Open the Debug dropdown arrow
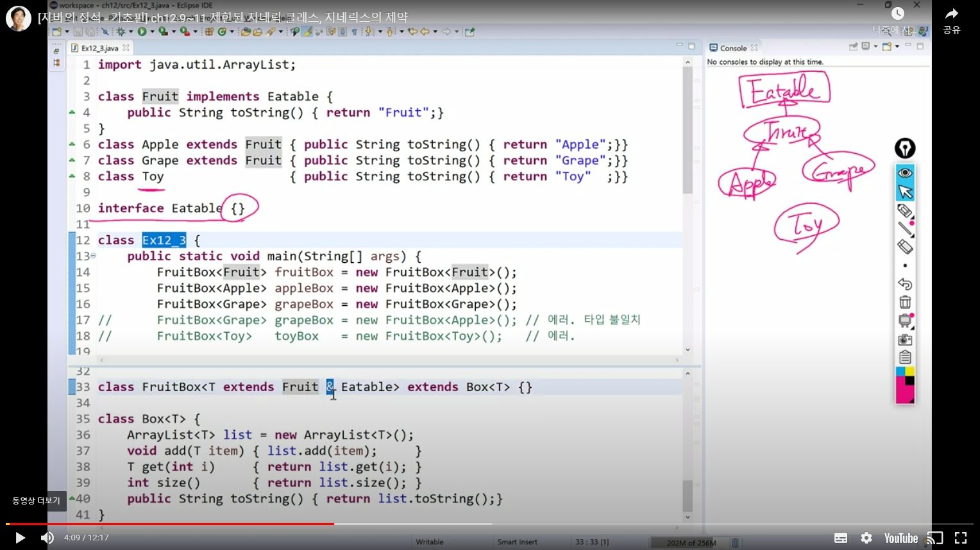 pyautogui.click(x=131, y=31)
